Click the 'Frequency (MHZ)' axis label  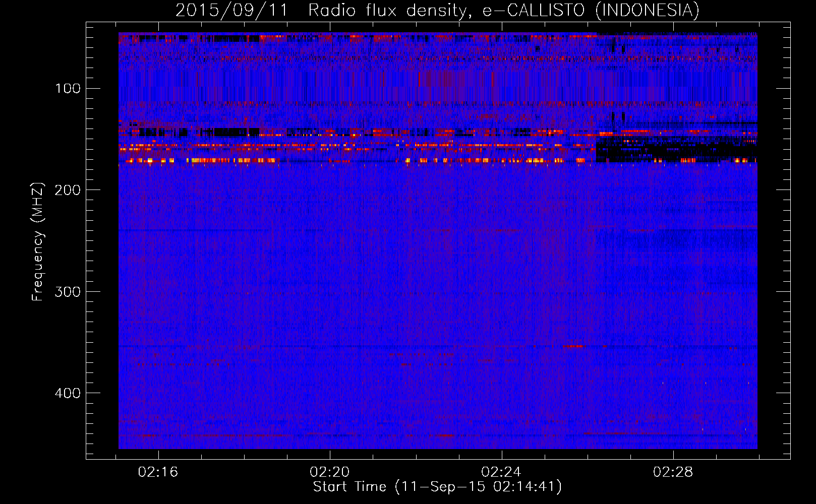pos(38,241)
